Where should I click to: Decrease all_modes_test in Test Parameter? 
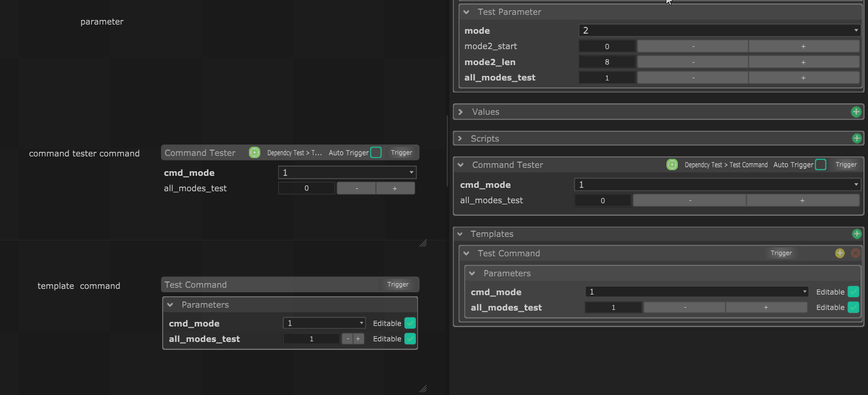(x=693, y=77)
